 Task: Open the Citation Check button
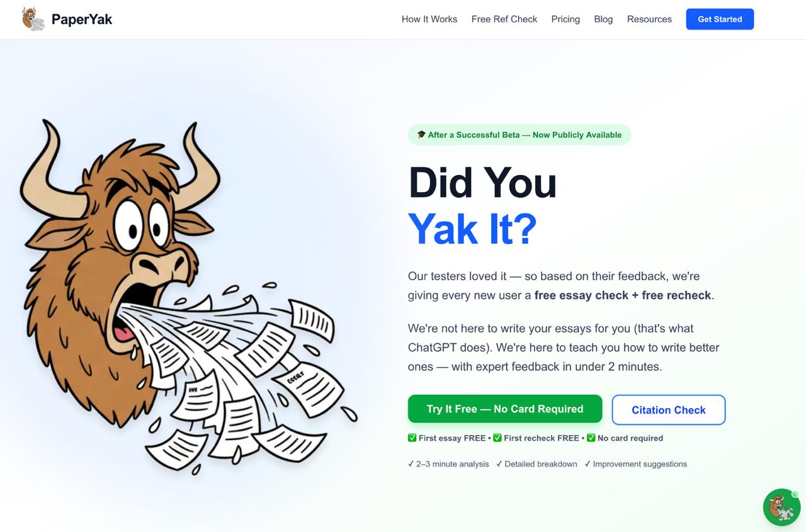pyautogui.click(x=669, y=410)
